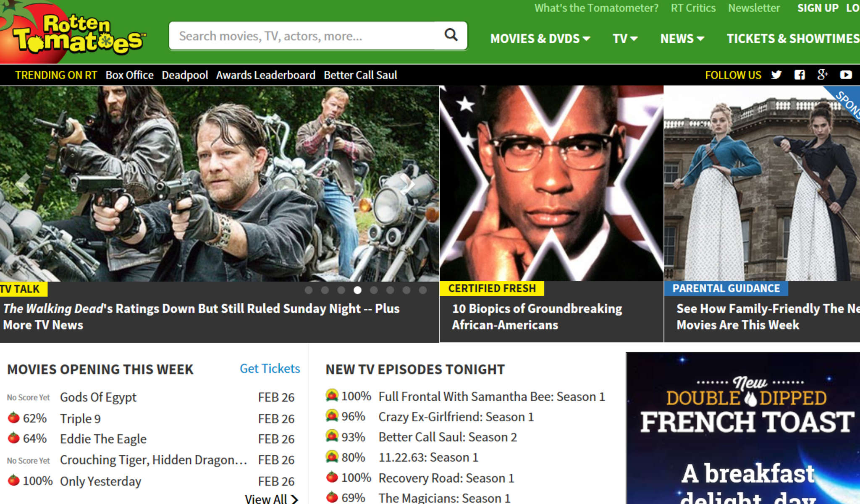The height and width of the screenshot is (504, 860).
Task: Open the Awards Leaderboard trending link
Action: point(265,75)
